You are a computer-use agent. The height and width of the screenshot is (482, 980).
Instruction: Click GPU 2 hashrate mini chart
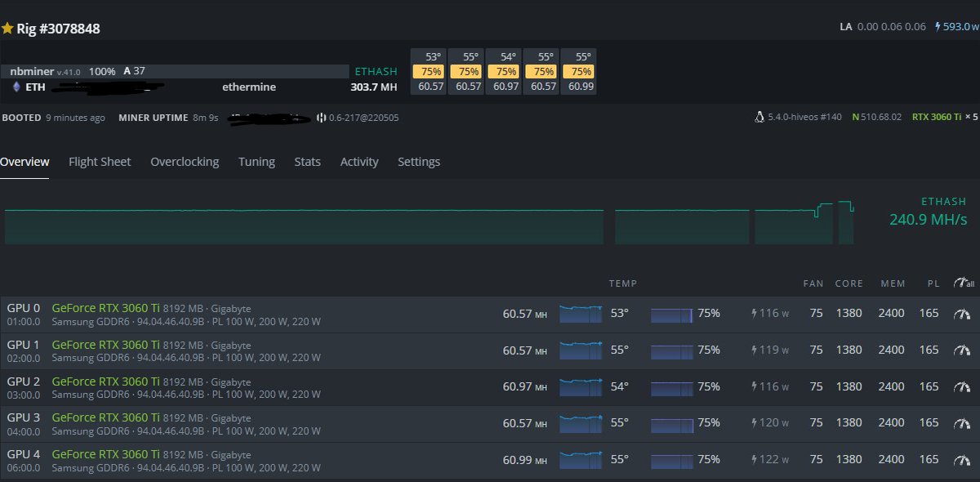(x=581, y=386)
